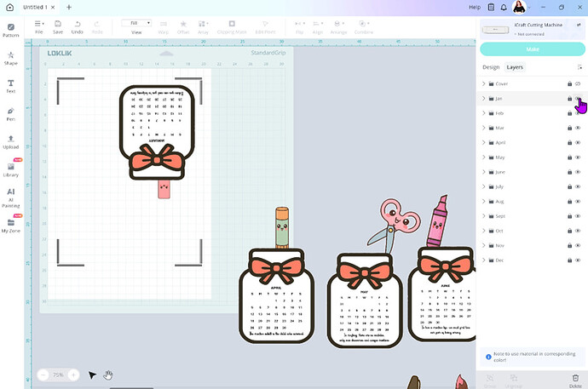Open the Fill view dropdown
The height and width of the screenshot is (389, 588).
pos(136,23)
